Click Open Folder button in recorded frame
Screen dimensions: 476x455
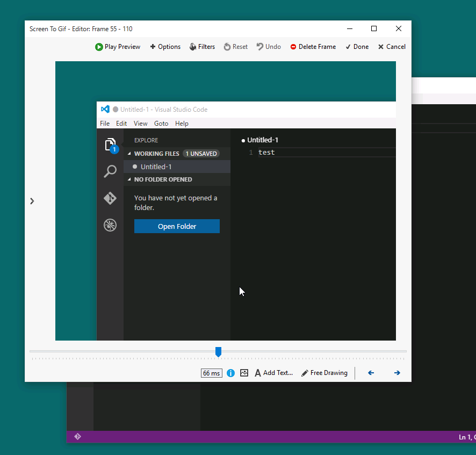click(177, 227)
